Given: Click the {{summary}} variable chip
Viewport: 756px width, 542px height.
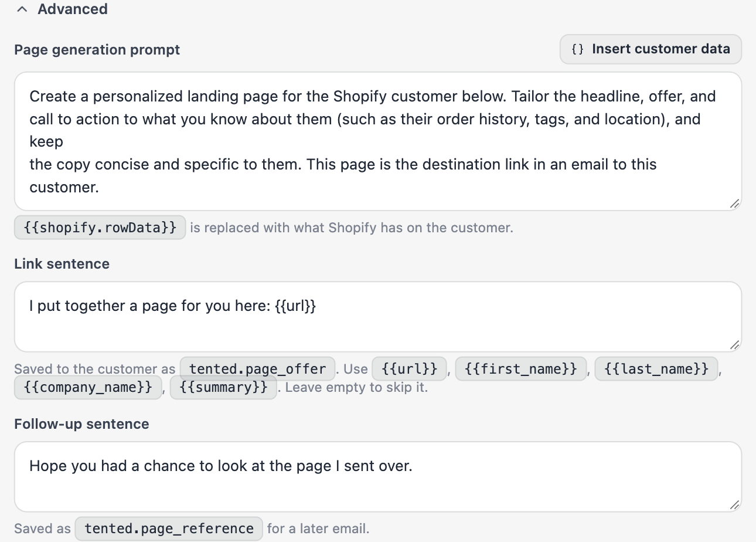Looking at the screenshot, I should pos(223,388).
